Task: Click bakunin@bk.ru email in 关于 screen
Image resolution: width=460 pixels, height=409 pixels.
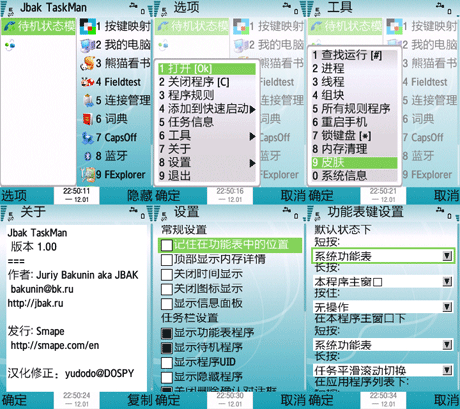Action: (x=42, y=289)
